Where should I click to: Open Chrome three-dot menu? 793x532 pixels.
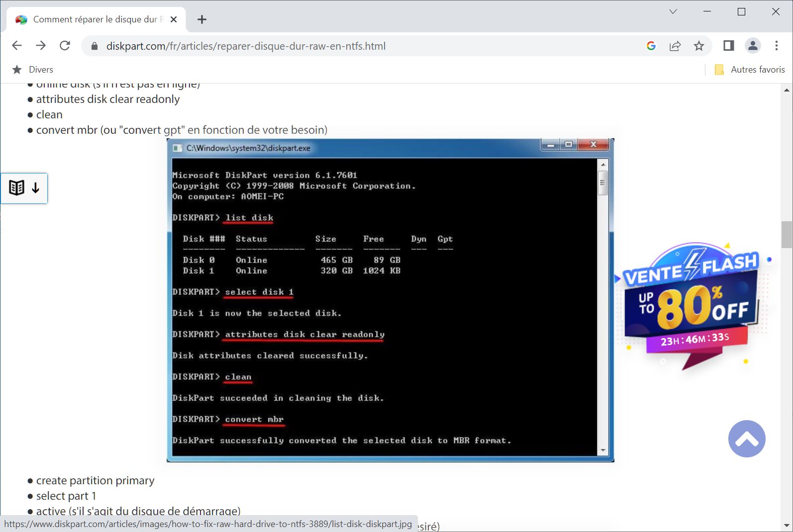[x=776, y=46]
